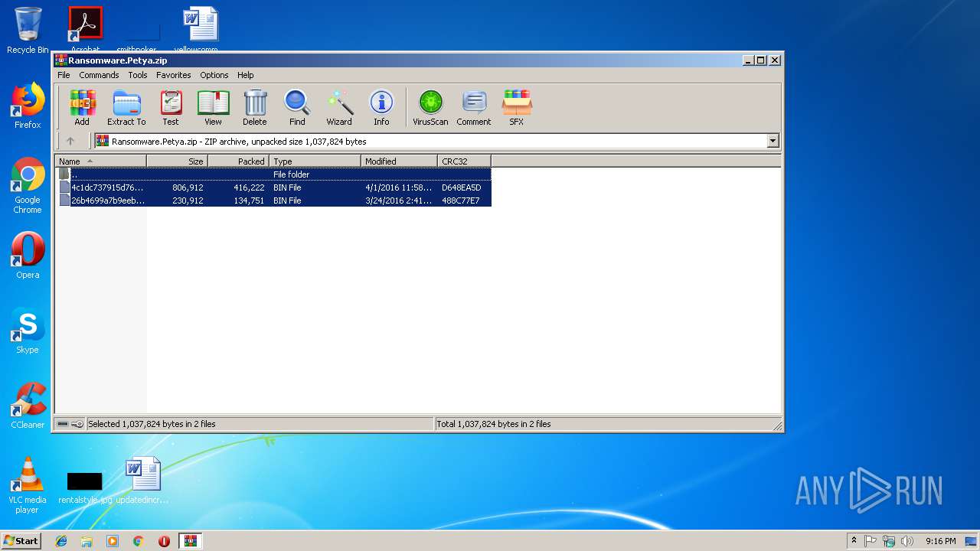Open the Favorites menu
This screenshot has height=551, width=980.
point(174,75)
